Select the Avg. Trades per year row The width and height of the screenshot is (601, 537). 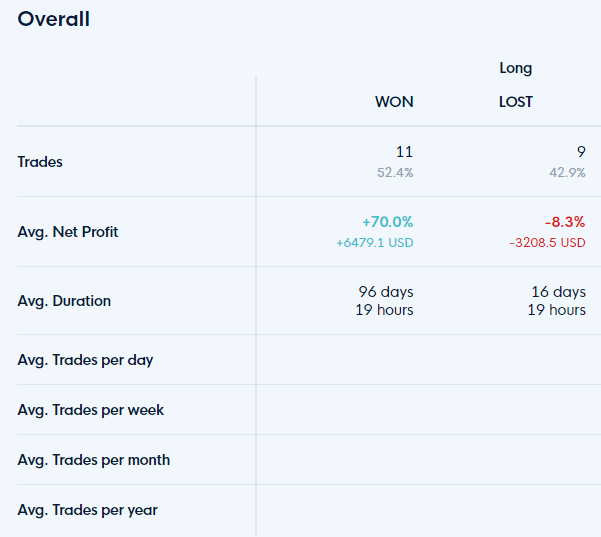click(x=309, y=510)
